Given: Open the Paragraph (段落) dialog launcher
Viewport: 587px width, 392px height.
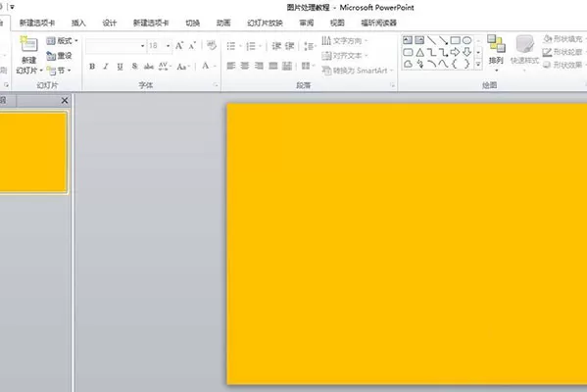Looking at the screenshot, I should tap(392, 85).
